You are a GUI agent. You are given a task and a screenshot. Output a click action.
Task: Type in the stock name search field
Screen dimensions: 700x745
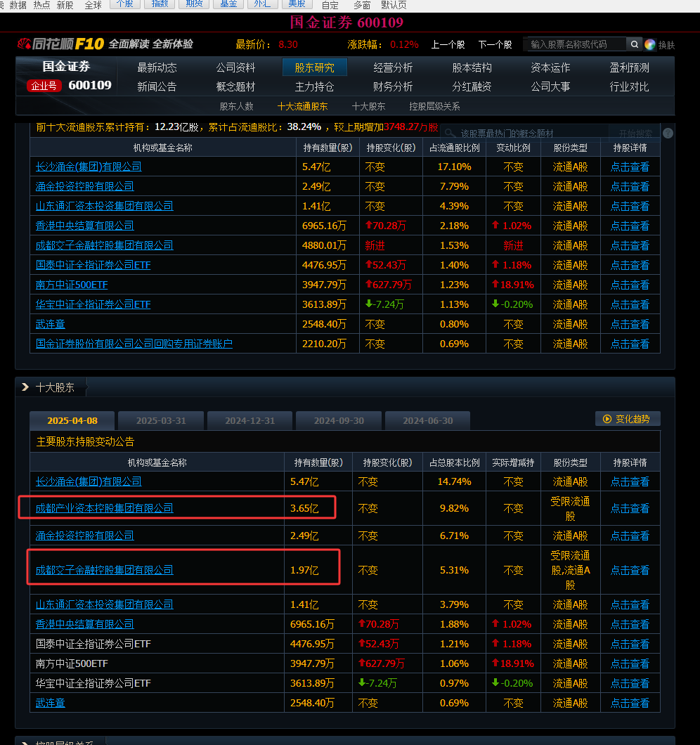click(576, 44)
